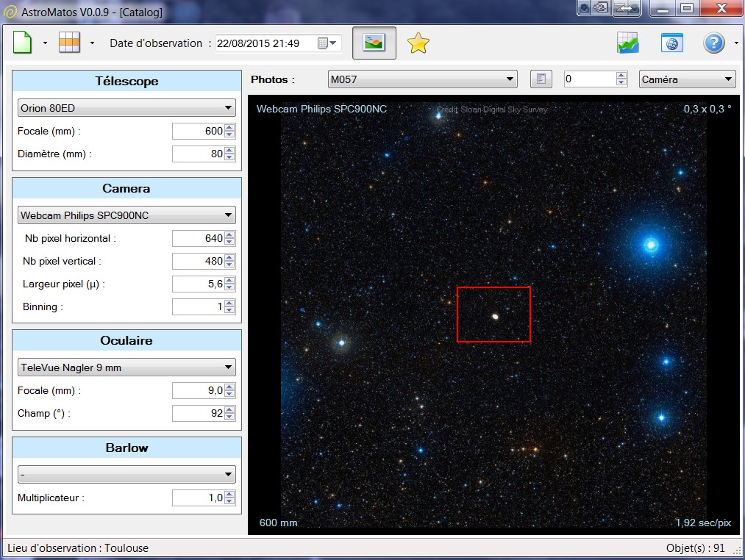Click the 600 mm image overlay label

[279, 523]
